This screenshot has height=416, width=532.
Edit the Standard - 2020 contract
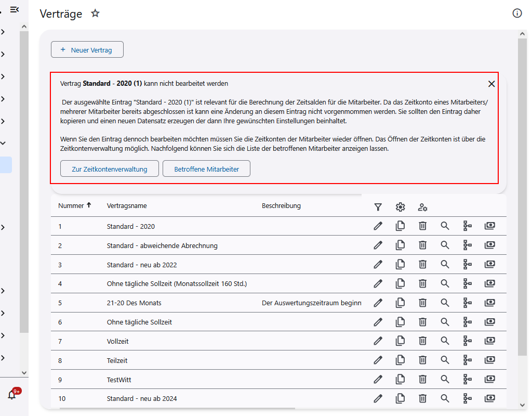coord(378,226)
